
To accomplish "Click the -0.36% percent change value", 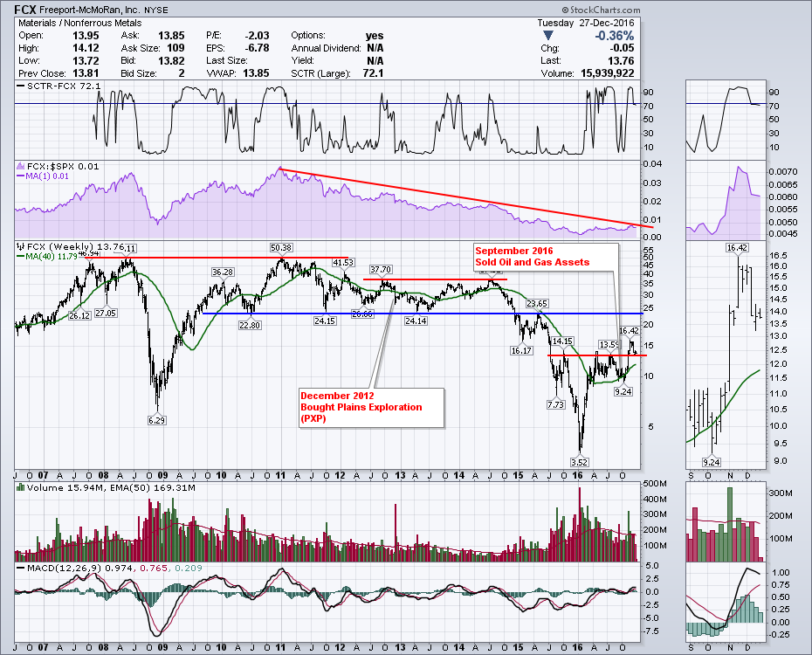I will pyautogui.click(x=614, y=36).
